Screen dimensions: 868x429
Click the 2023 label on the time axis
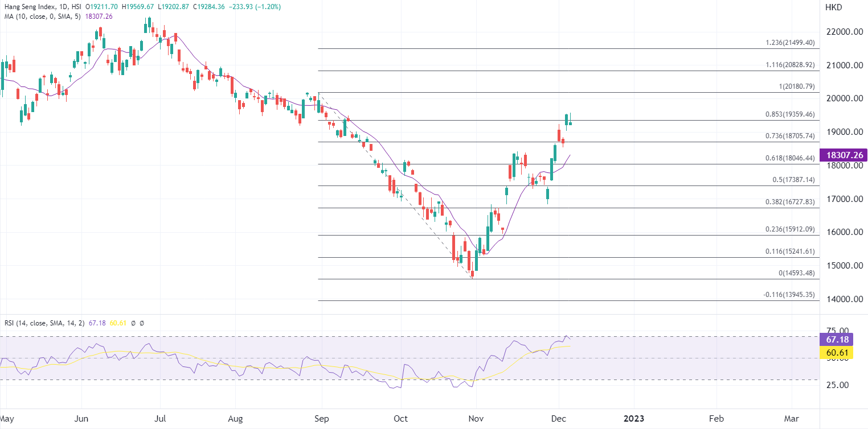tap(634, 419)
